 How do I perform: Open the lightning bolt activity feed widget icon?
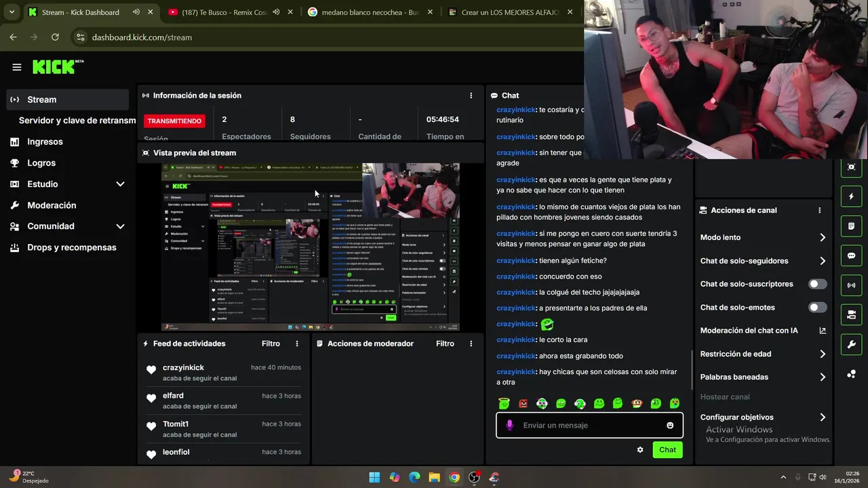[x=852, y=197]
